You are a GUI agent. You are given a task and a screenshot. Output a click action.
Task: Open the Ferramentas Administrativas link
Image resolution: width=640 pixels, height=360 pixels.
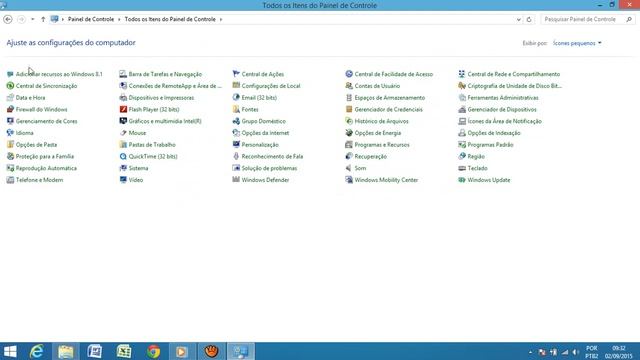click(503, 98)
